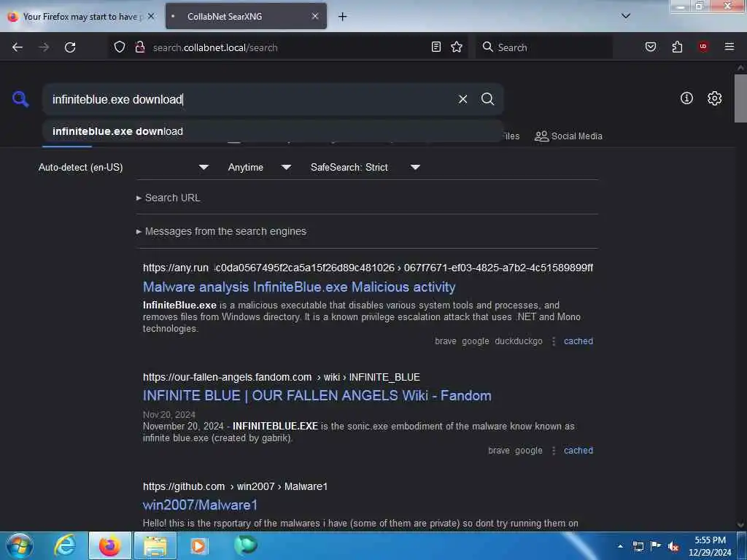
Task: Close the 'Your Firefox may start' tab
Action: point(151,16)
